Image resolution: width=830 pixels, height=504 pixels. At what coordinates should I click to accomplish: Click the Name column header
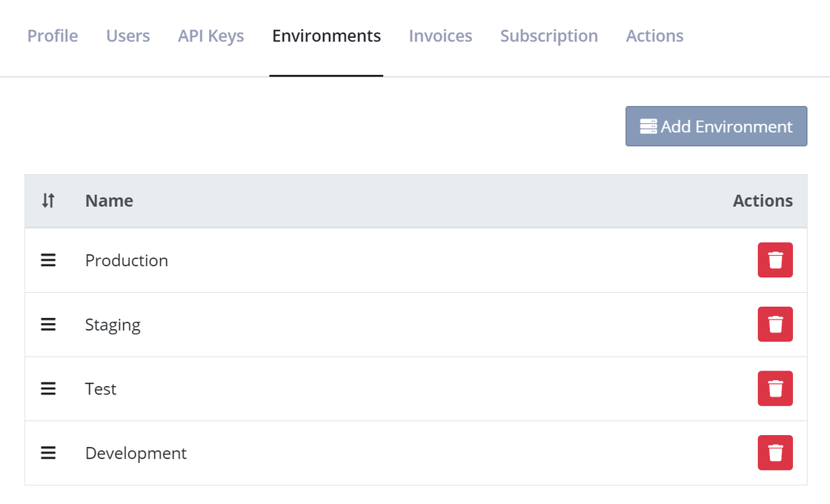[109, 201]
